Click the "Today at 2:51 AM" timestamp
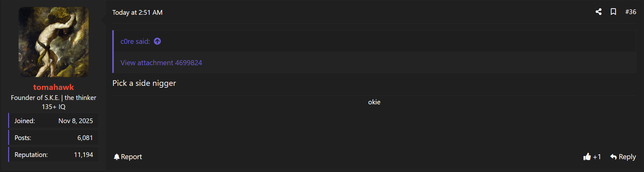The image size is (644, 172). point(137,13)
